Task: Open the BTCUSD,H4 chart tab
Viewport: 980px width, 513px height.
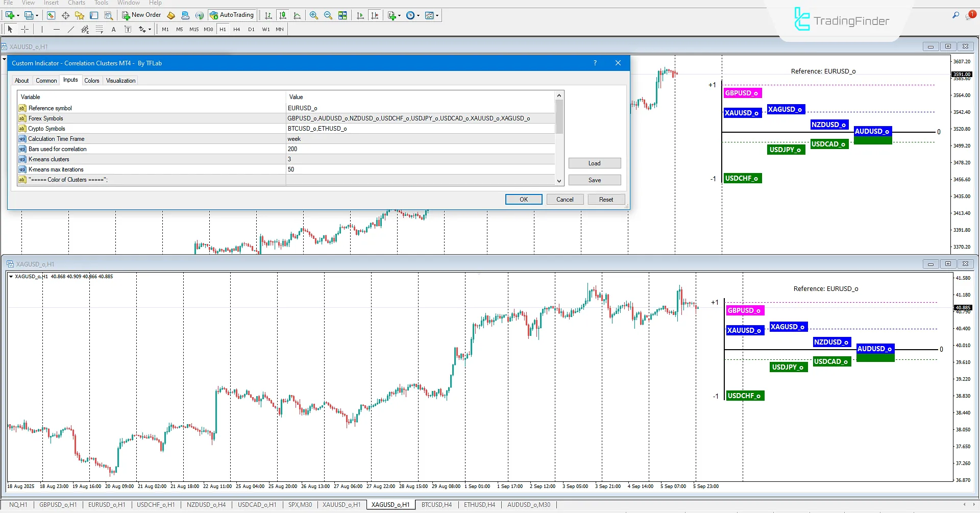Action: click(x=436, y=505)
